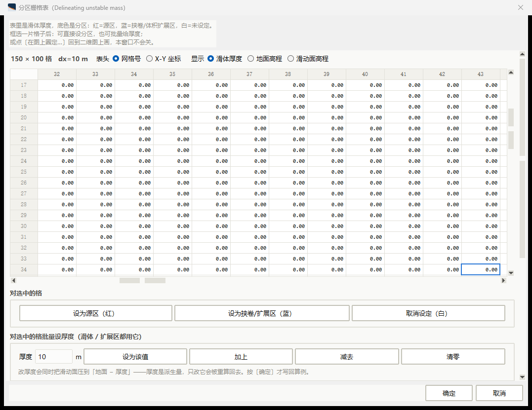
Task: Select column header 40
Action: pos(365,74)
